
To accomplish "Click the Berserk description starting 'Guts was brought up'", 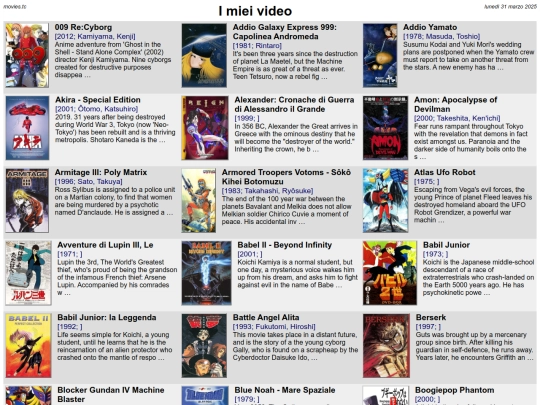I will (x=475, y=346).
